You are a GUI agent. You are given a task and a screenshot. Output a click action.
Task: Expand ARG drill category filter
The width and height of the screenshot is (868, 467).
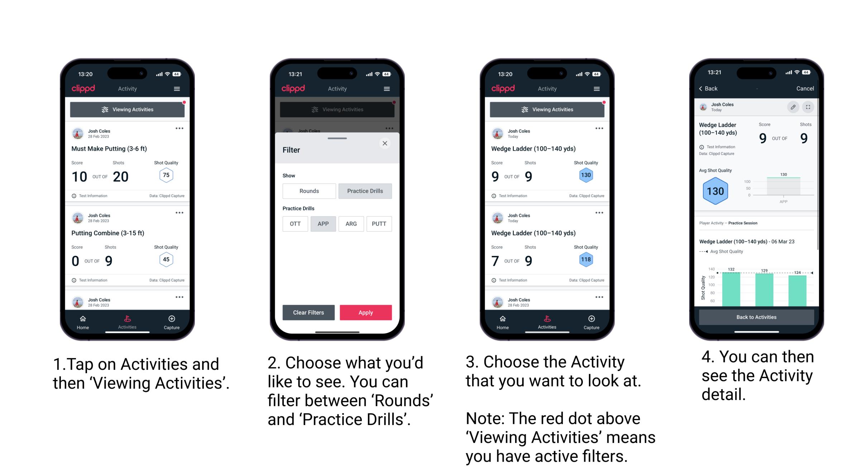(351, 223)
